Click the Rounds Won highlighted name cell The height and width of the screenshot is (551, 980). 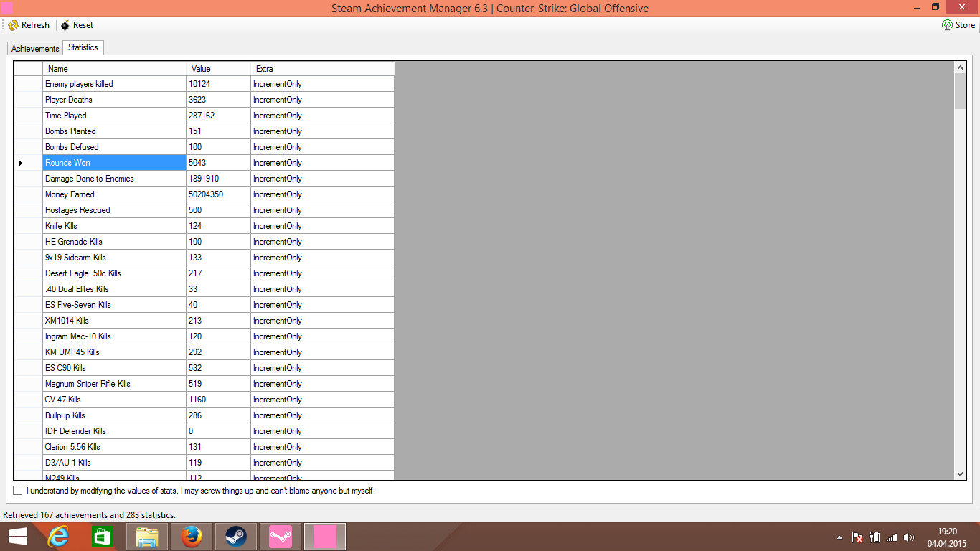[x=115, y=163]
